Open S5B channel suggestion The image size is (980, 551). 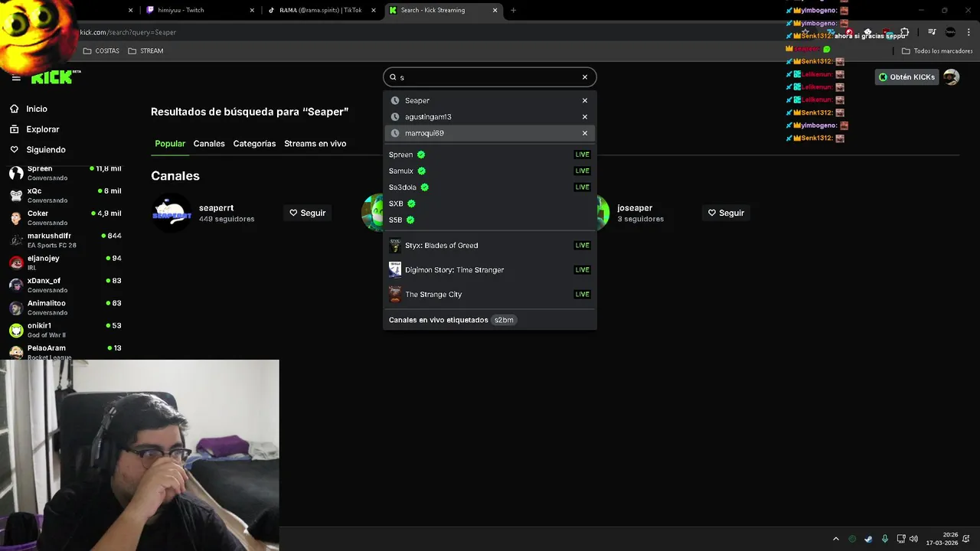(x=489, y=220)
